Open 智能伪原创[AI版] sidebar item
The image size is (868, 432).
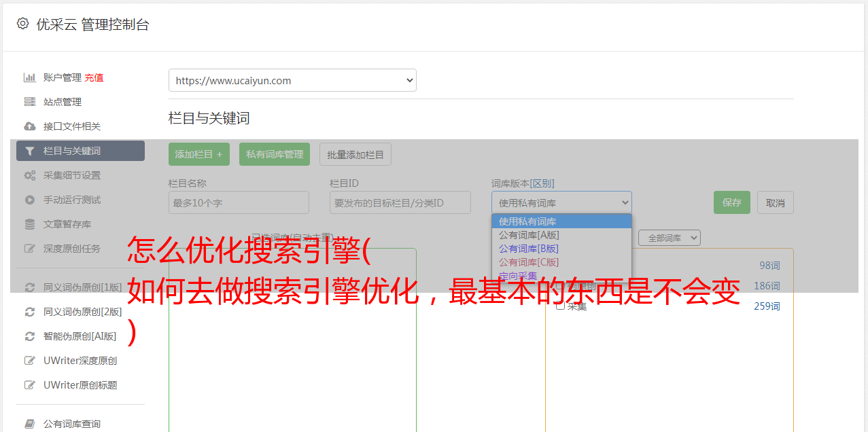80,336
